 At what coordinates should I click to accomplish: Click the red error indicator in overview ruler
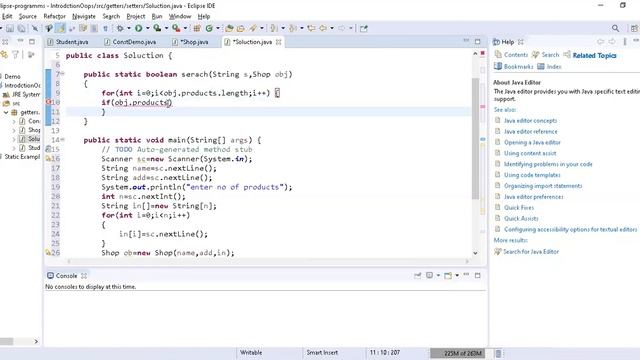coord(482,53)
